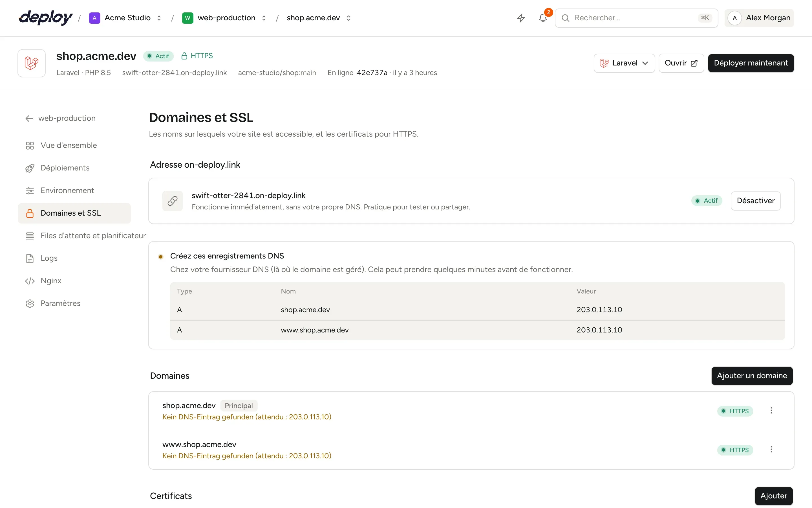Click the Actif badge in the address card

click(706, 201)
